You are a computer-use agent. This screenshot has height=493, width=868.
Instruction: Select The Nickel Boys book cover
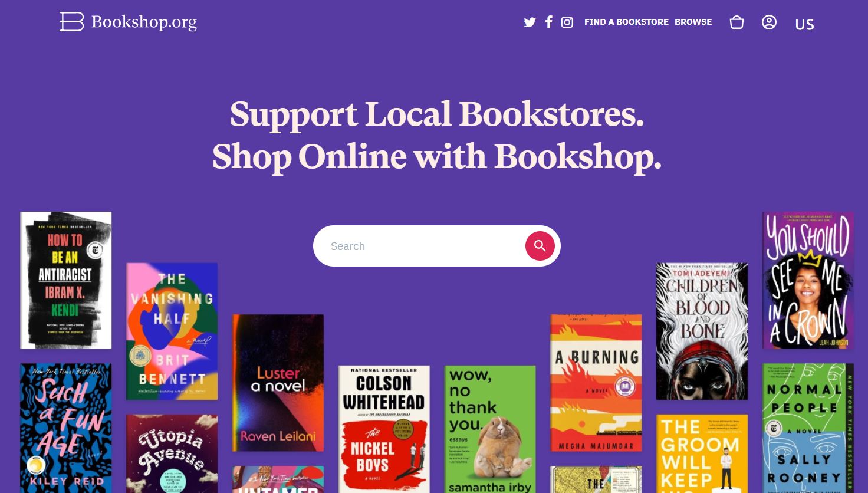click(x=384, y=429)
